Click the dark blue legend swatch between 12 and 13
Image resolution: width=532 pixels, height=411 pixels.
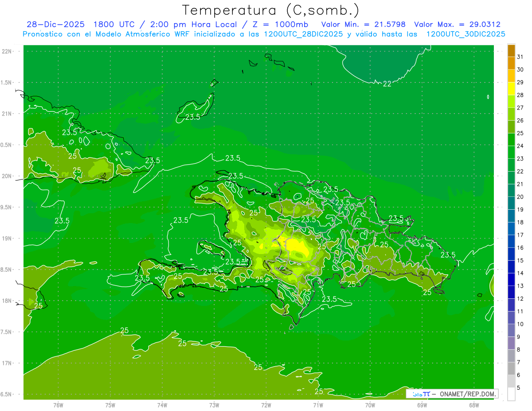[x=511, y=292]
